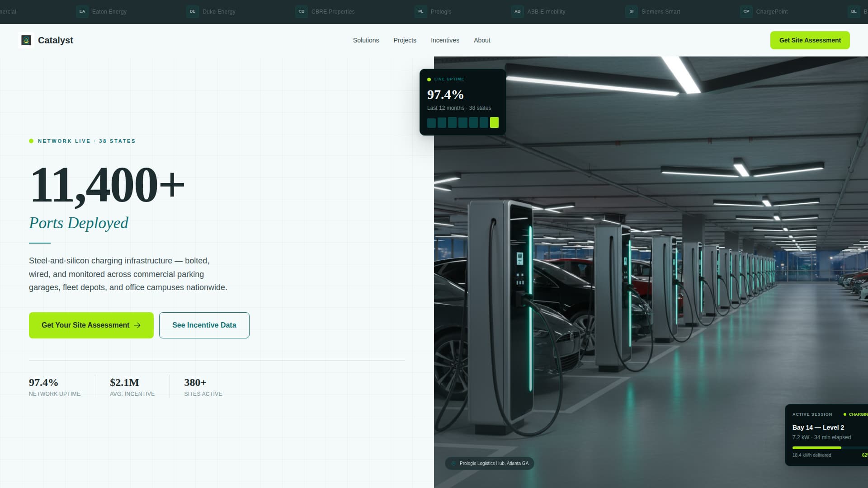Viewport: 868px width, 488px height.
Task: Select the Duke Energy ticker text
Action: (219, 12)
